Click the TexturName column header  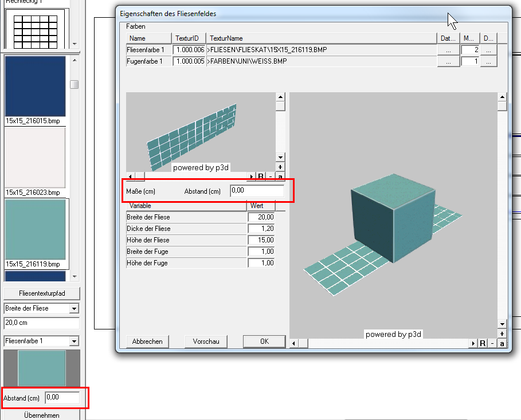(321, 38)
